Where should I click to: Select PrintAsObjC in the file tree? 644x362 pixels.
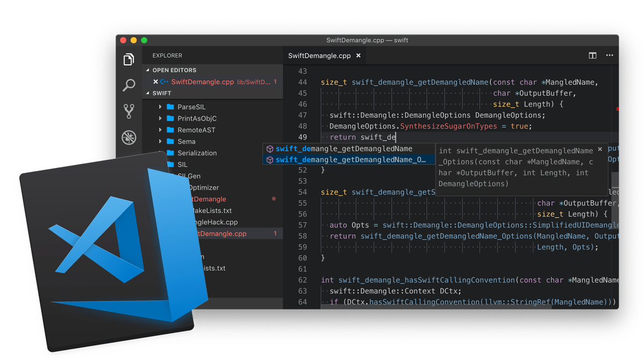pyautogui.click(x=195, y=118)
